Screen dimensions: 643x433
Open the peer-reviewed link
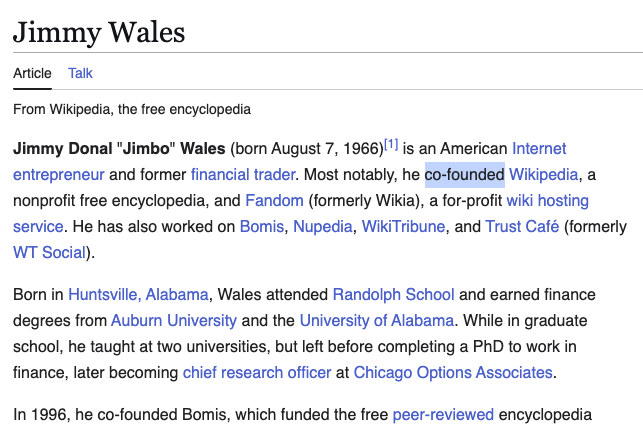click(x=443, y=415)
